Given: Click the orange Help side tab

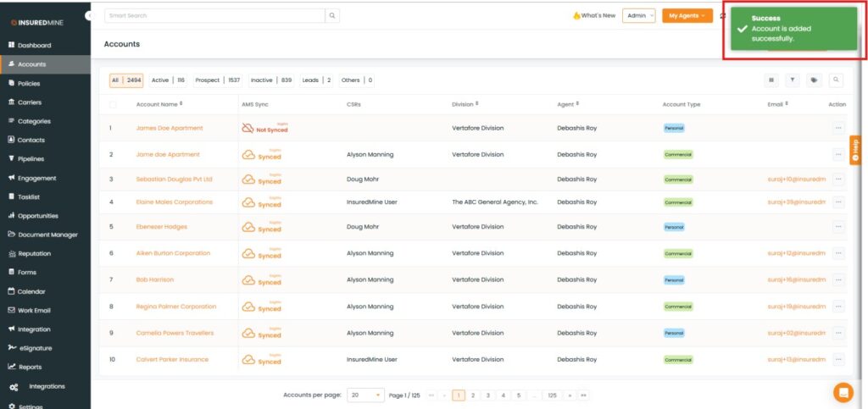Looking at the screenshot, I should 855,149.
